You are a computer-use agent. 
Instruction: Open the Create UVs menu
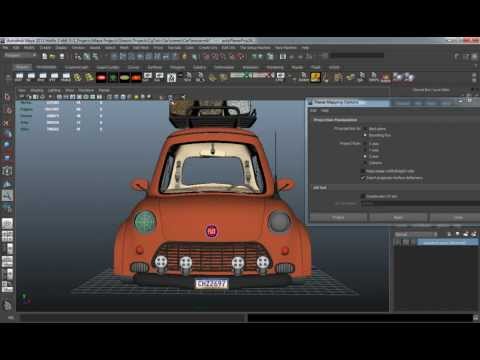tap(208, 48)
